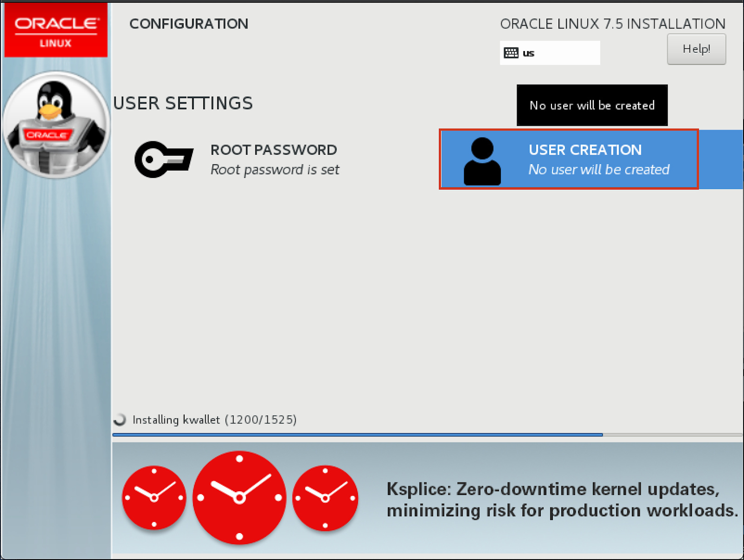Select the us keyboard layout field

click(x=550, y=53)
